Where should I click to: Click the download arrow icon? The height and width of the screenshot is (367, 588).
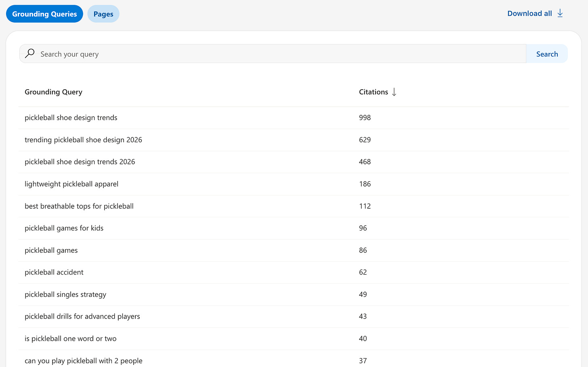point(560,13)
